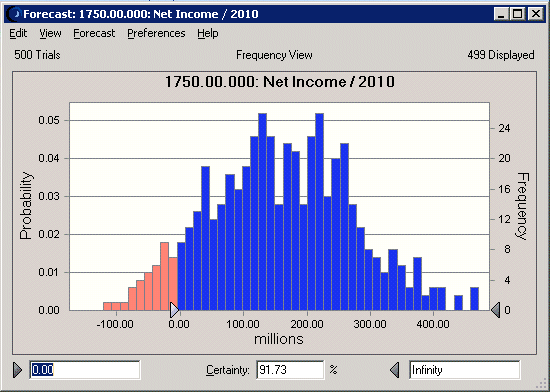This screenshot has width=550, height=392.
Task: Open the Help menu
Action: click(x=208, y=33)
